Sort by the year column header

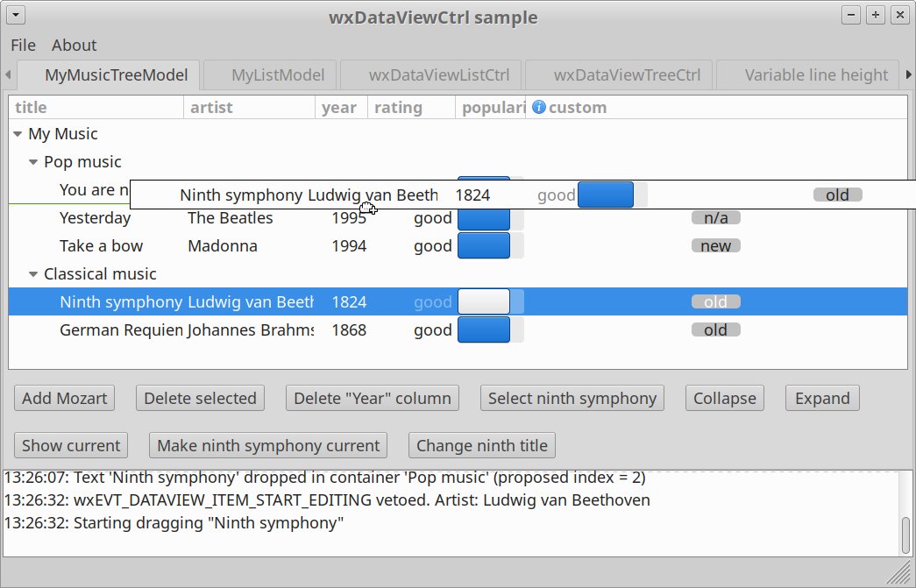341,108
